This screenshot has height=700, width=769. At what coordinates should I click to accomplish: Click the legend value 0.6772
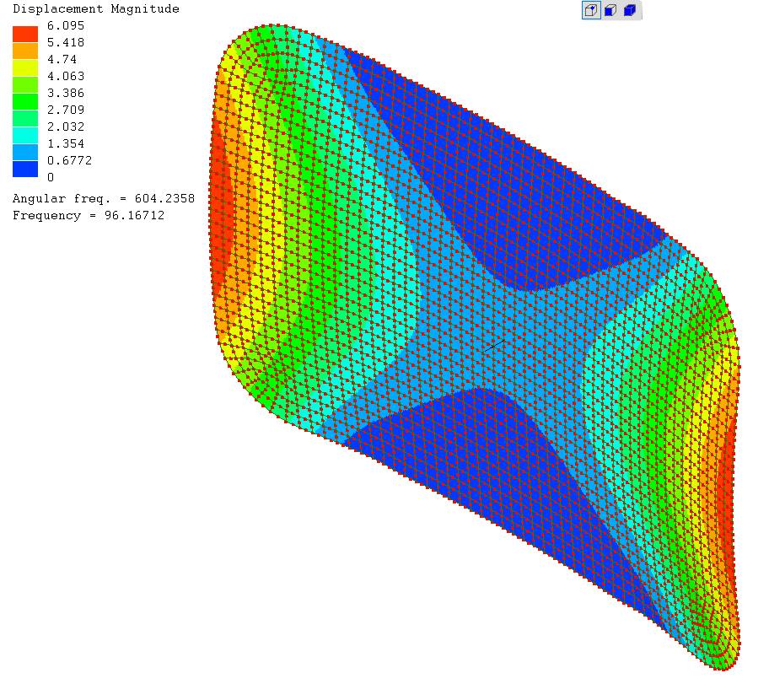click(70, 160)
